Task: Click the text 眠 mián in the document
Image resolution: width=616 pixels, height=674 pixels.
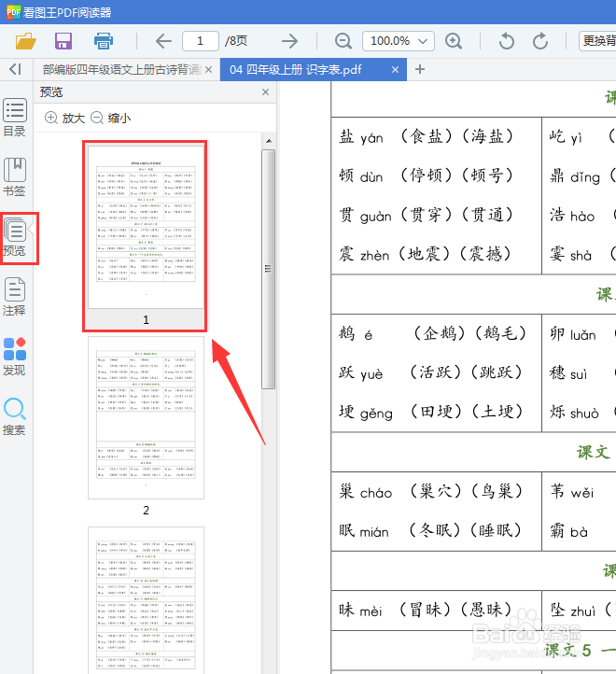Action: [x=364, y=531]
